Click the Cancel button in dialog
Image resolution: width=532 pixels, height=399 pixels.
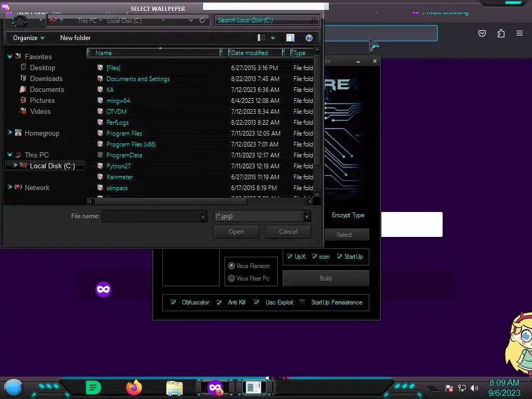pyautogui.click(x=288, y=232)
